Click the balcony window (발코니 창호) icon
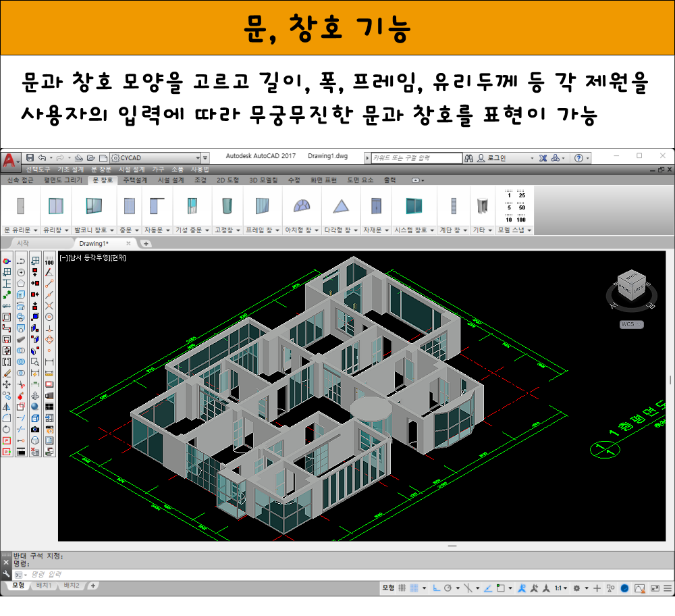 [94, 206]
